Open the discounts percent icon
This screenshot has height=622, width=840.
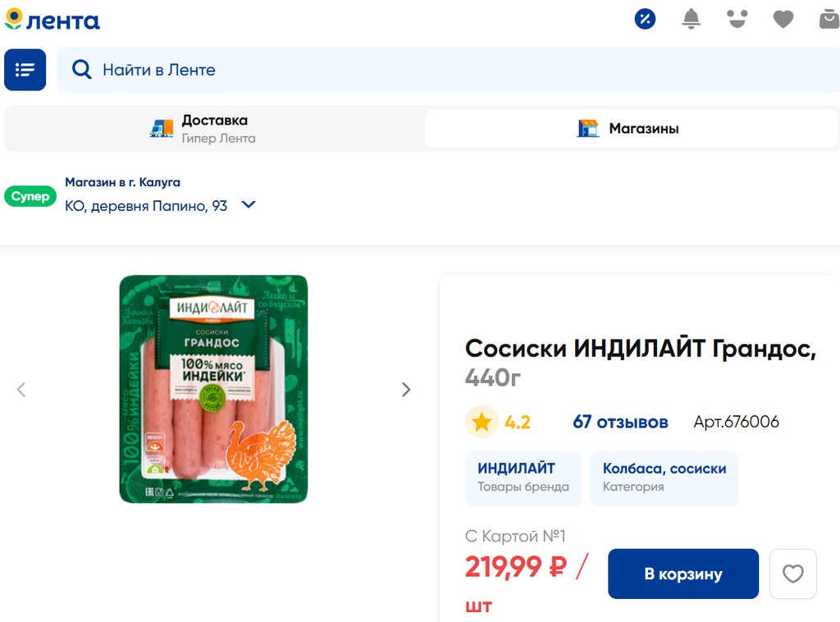645,20
